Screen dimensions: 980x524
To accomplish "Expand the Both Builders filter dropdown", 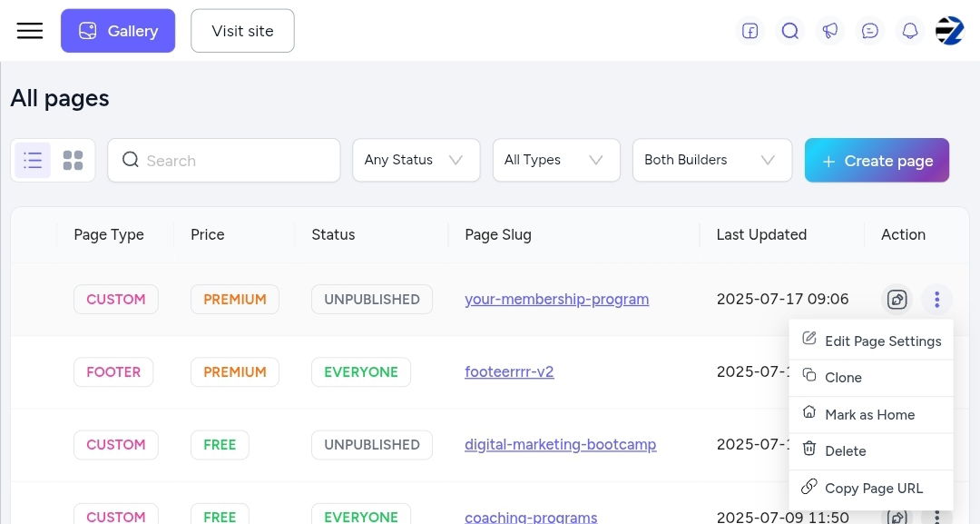I will point(712,160).
